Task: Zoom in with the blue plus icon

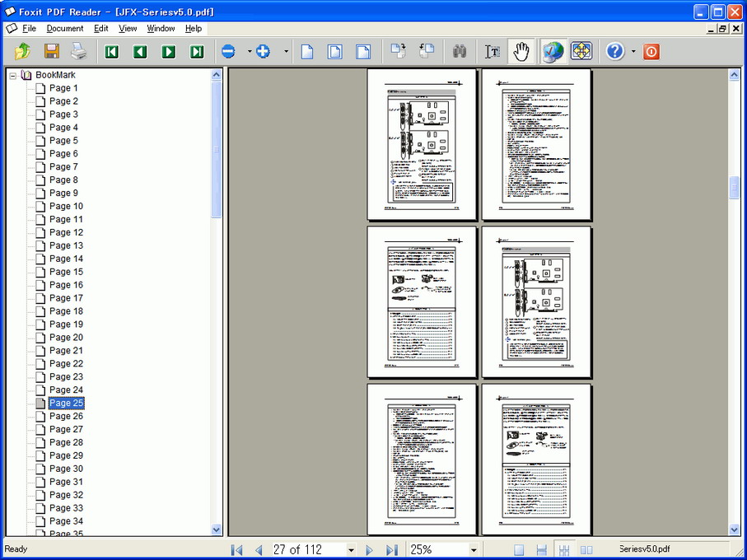Action: tap(263, 51)
